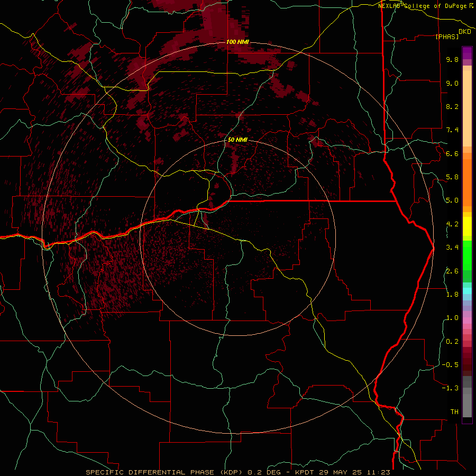Click the TH threshold legend label

pos(454,412)
